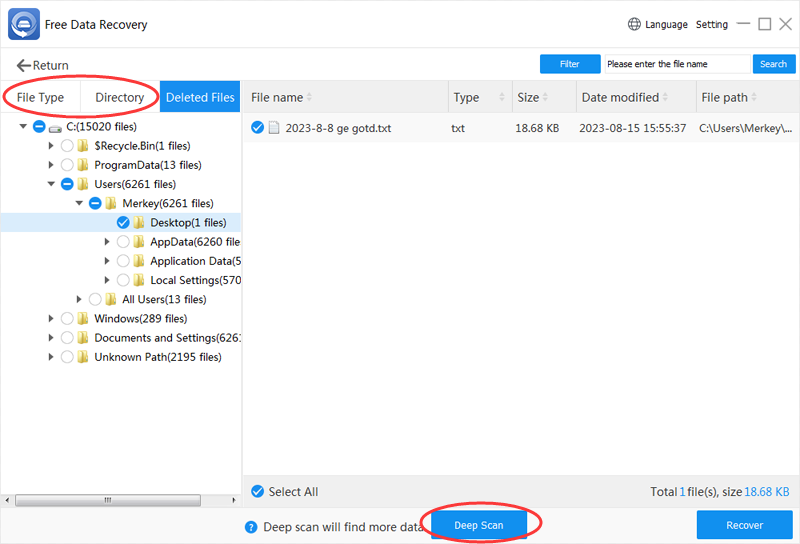Screen dimensions: 800x544
Task: Click the Language globe icon
Action: pyautogui.click(x=634, y=24)
